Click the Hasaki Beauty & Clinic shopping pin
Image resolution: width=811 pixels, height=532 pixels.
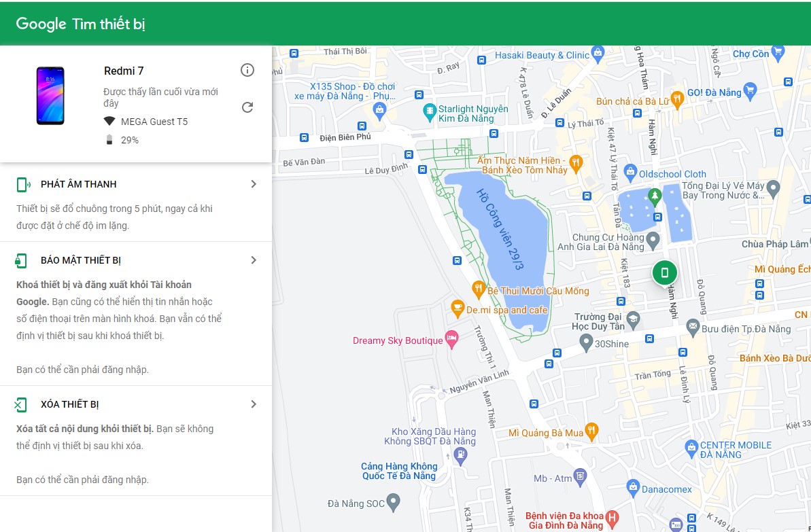click(598, 54)
